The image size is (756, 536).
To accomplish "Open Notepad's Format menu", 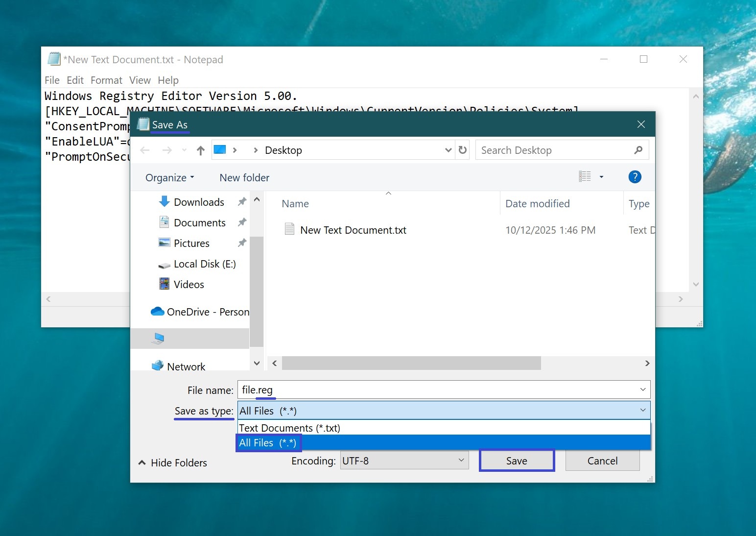I will [x=106, y=80].
